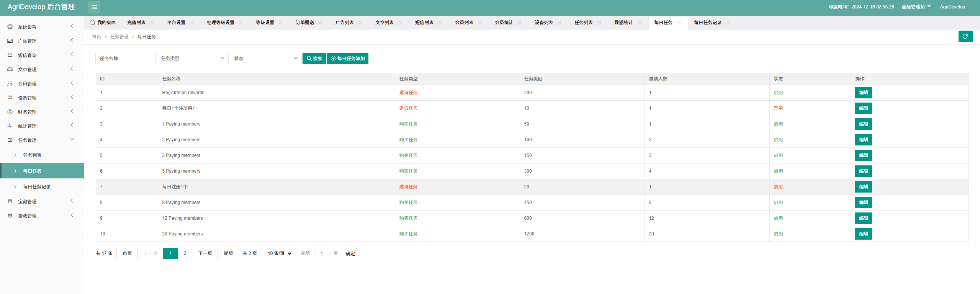Click the 搜索 search button
The width and height of the screenshot is (980, 294).
(314, 59)
